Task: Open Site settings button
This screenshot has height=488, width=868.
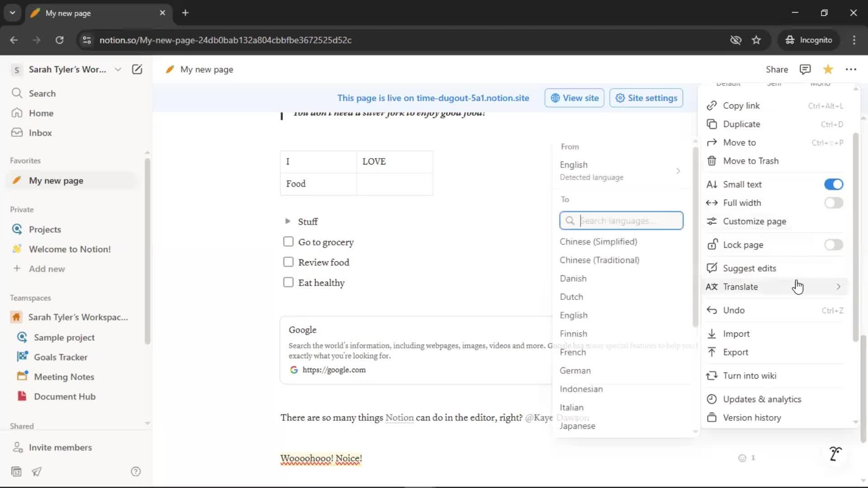Action: [646, 98]
